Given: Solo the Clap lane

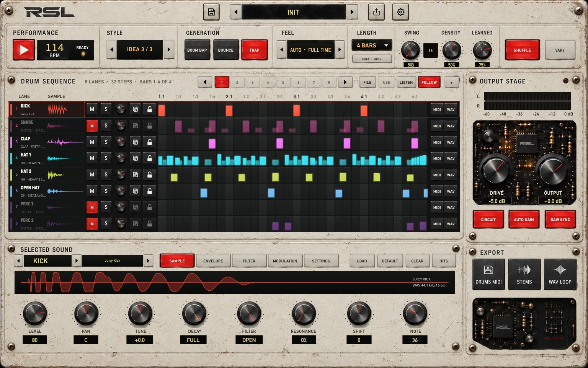Looking at the screenshot, I should coord(106,142).
